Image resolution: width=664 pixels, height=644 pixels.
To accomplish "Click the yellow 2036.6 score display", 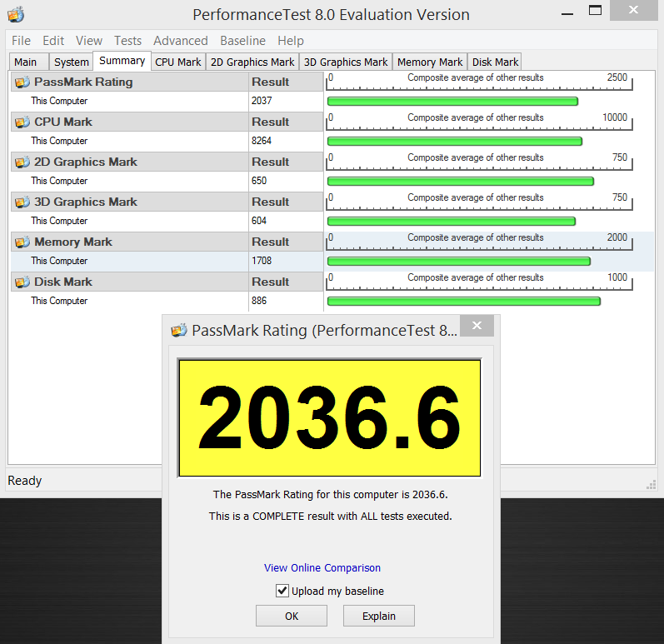I will click(x=330, y=418).
